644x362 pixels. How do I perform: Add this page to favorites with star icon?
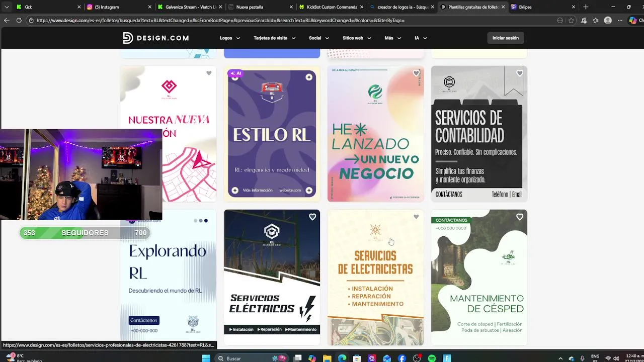[571, 21]
